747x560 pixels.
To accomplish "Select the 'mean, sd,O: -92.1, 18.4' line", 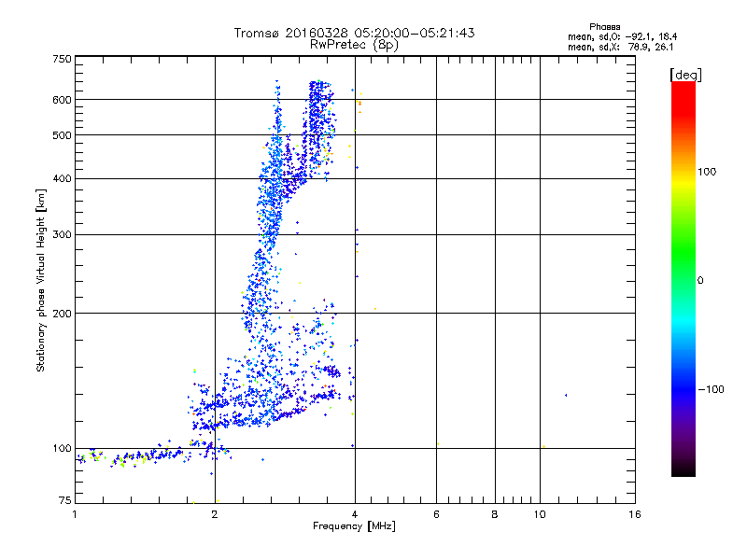I will click(622, 36).
